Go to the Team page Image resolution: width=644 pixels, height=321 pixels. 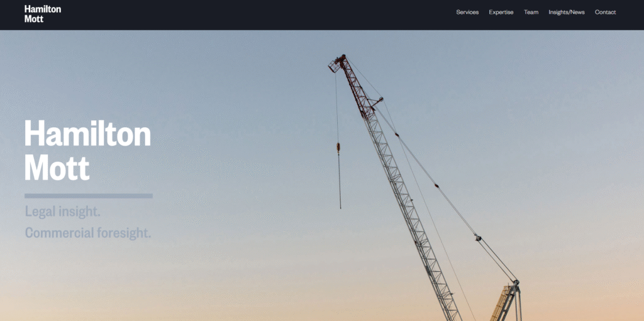pyautogui.click(x=531, y=13)
